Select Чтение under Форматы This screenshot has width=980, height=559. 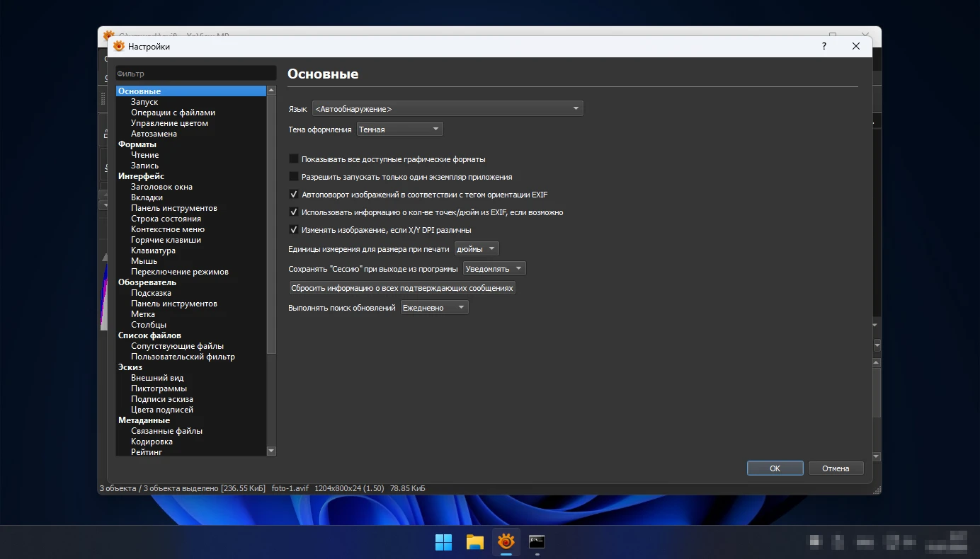coord(144,155)
